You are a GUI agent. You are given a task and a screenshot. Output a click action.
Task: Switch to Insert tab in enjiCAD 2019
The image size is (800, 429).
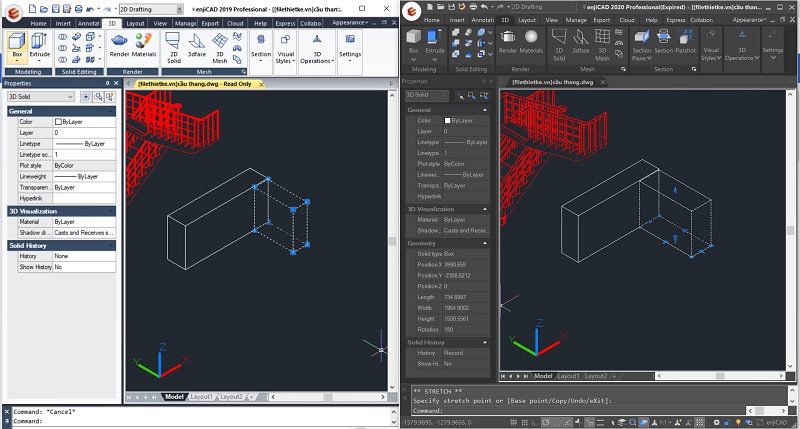tap(63, 23)
